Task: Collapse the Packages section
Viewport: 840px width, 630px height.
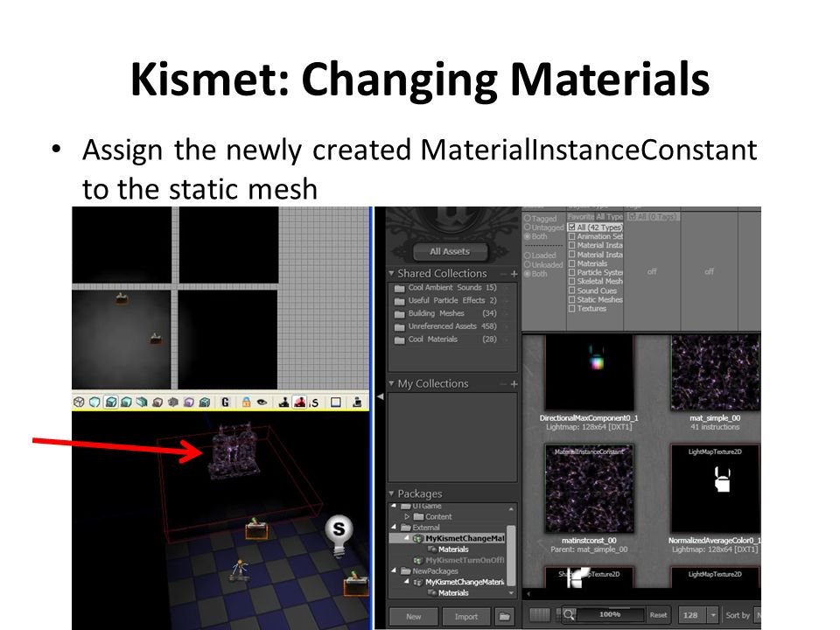Action: (x=392, y=493)
